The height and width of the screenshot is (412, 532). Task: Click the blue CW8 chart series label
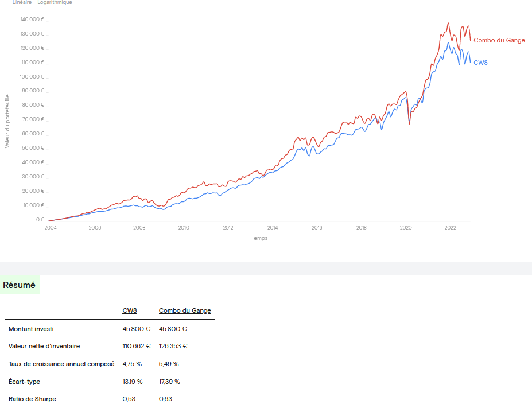(480, 63)
